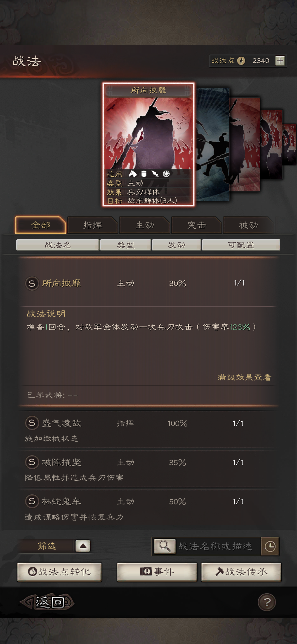
Task: Click the 战法点转化 button
Action: point(59,572)
